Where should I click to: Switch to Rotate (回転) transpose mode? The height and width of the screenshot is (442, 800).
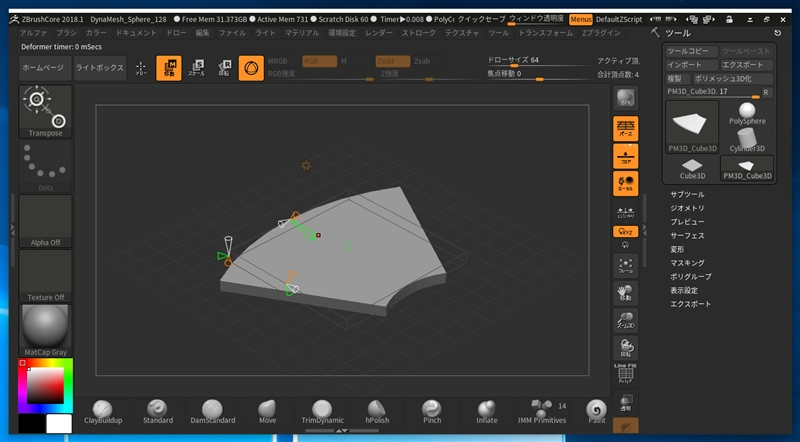[x=224, y=68]
